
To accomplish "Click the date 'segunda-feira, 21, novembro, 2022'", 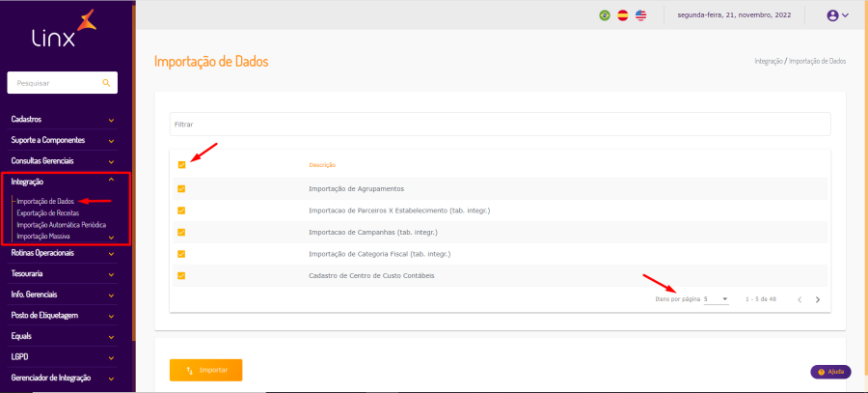I will click(x=734, y=15).
